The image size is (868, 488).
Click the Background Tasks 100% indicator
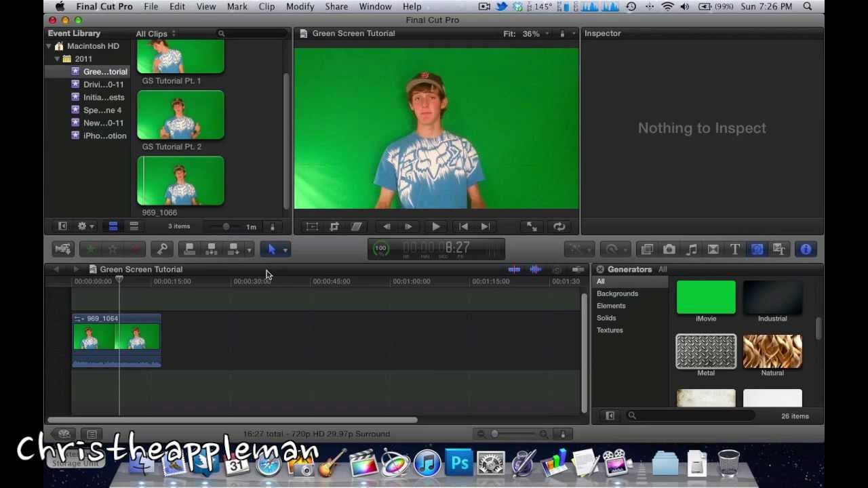coord(381,249)
